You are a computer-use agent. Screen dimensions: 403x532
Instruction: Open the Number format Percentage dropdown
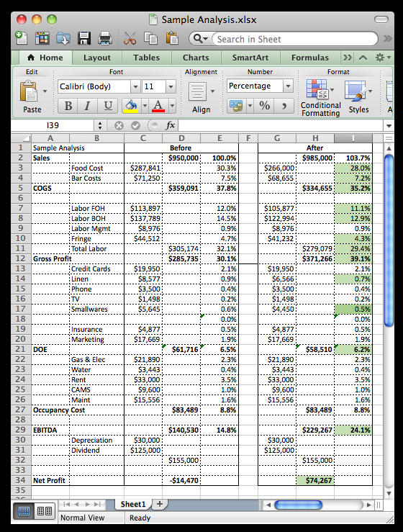pyautogui.click(x=288, y=86)
